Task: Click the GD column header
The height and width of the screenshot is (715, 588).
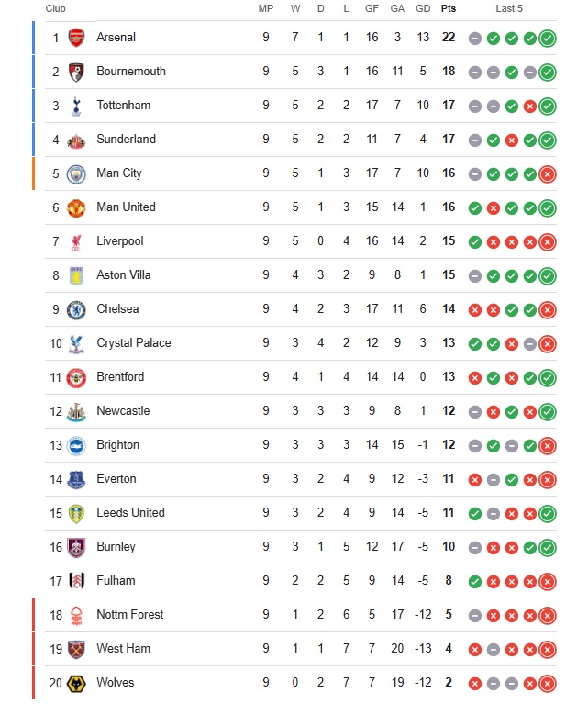Action: point(423,8)
